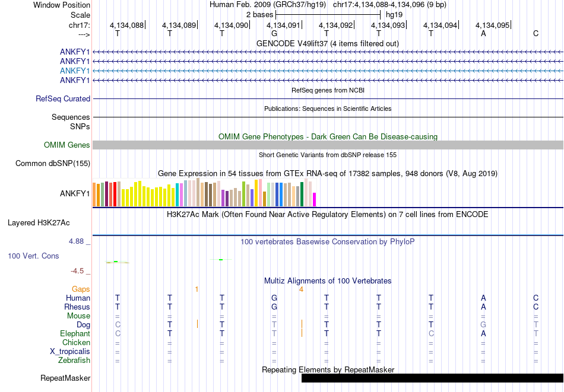Open the Layered H3K27Ac track label

click(39, 223)
